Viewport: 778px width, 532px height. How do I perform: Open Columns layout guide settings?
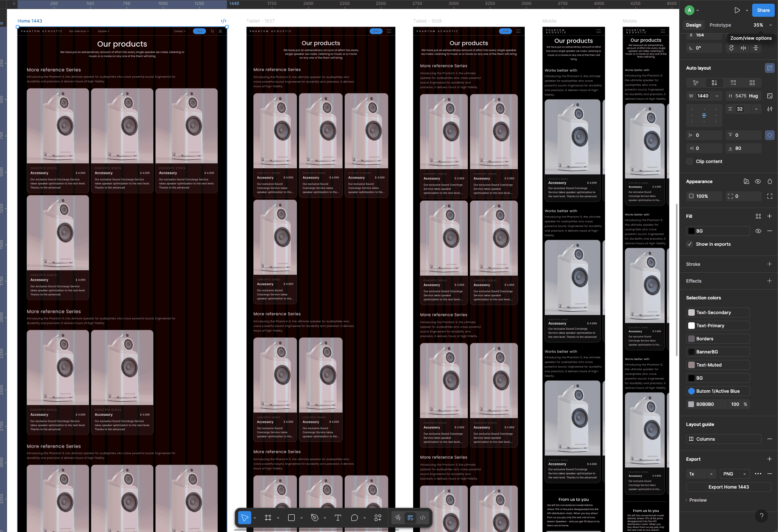pyautogui.click(x=692, y=439)
